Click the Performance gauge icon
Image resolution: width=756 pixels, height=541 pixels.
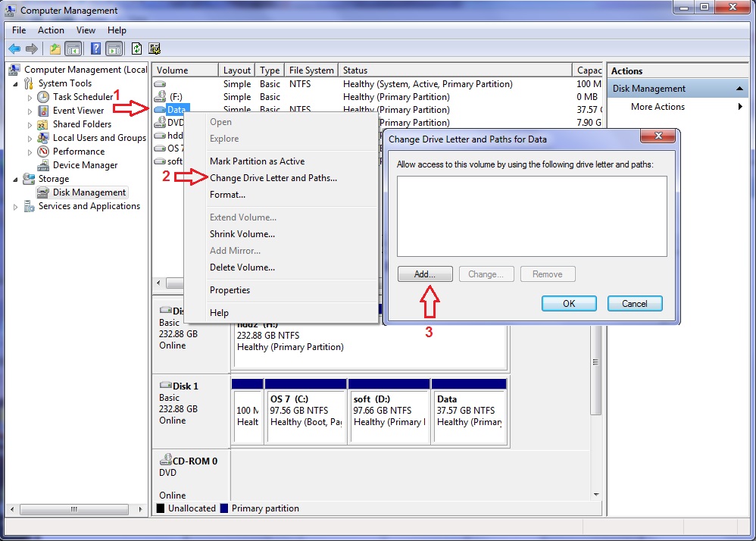pyautogui.click(x=43, y=152)
